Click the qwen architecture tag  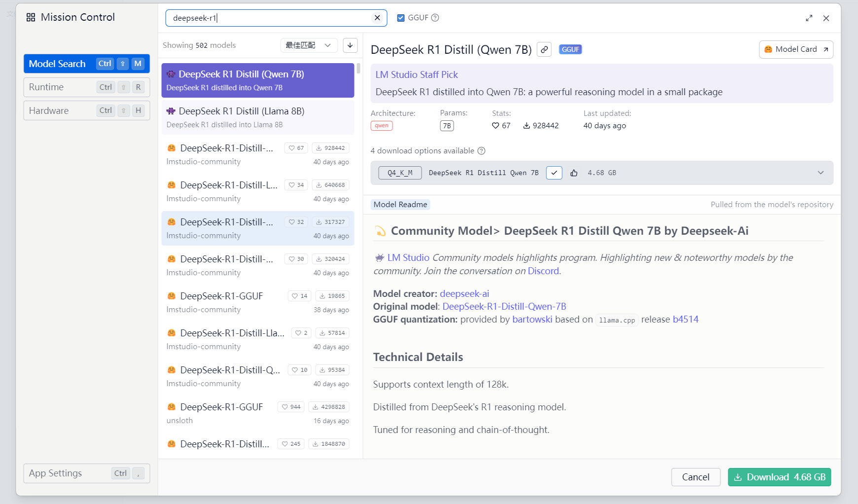click(x=382, y=126)
